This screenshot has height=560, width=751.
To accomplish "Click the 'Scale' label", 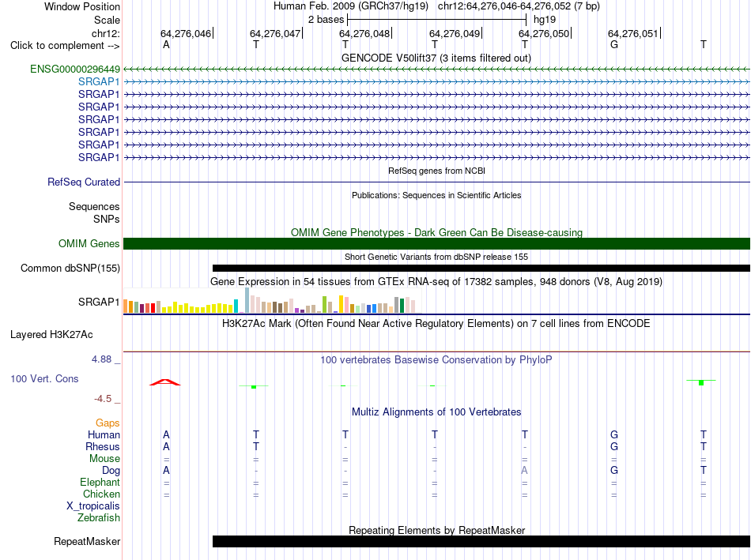I will click(107, 20).
